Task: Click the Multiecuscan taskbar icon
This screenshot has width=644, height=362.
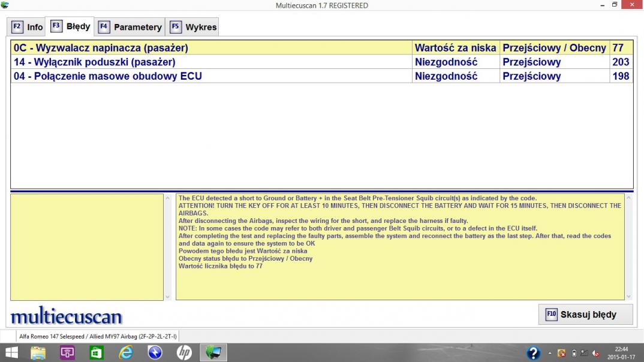Action: pyautogui.click(x=213, y=352)
